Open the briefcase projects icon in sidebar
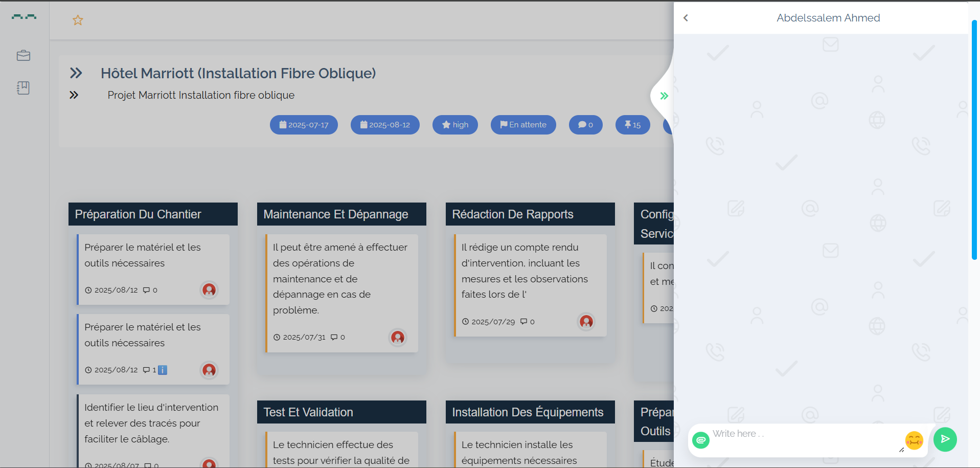Viewport: 980px width, 468px height. click(x=24, y=55)
